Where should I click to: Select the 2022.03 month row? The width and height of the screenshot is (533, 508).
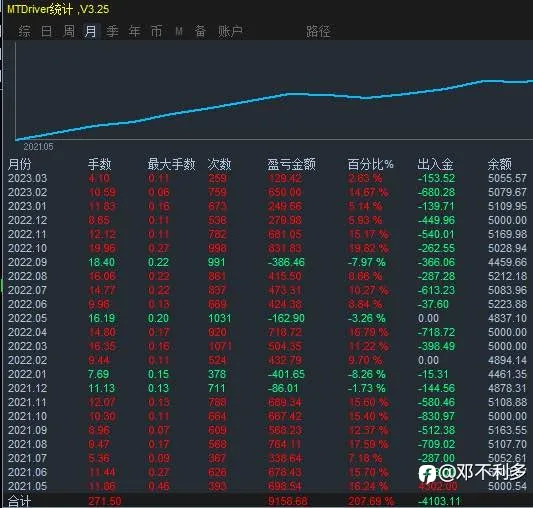coord(267,346)
